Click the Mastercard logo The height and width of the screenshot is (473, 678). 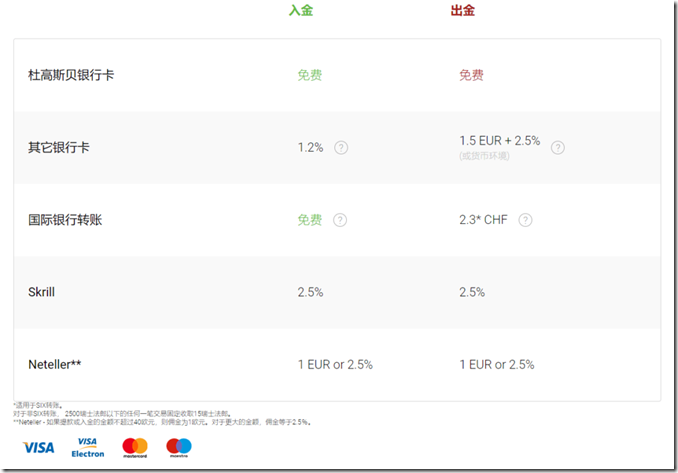pos(135,447)
